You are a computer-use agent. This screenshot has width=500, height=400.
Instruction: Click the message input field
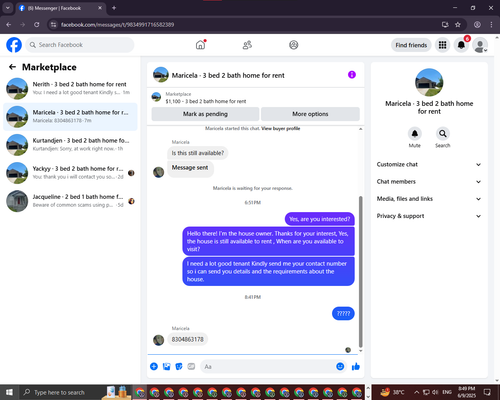point(267,367)
